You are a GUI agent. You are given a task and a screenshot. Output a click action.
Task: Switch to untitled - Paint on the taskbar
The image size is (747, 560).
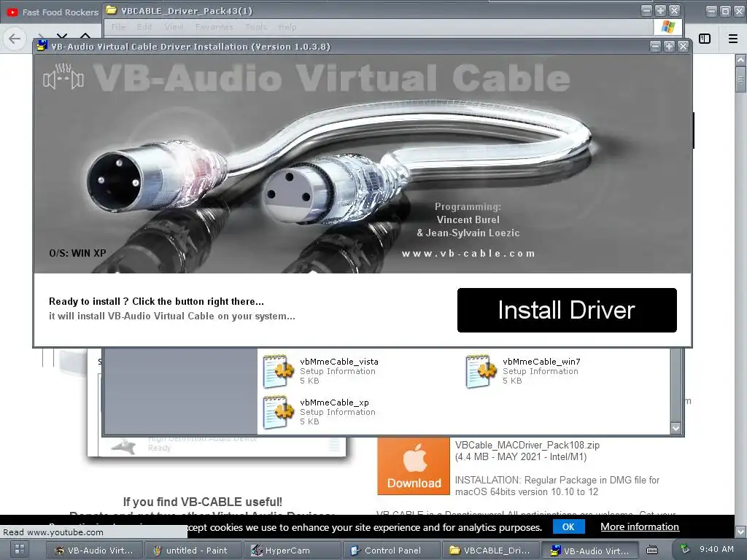click(193, 550)
